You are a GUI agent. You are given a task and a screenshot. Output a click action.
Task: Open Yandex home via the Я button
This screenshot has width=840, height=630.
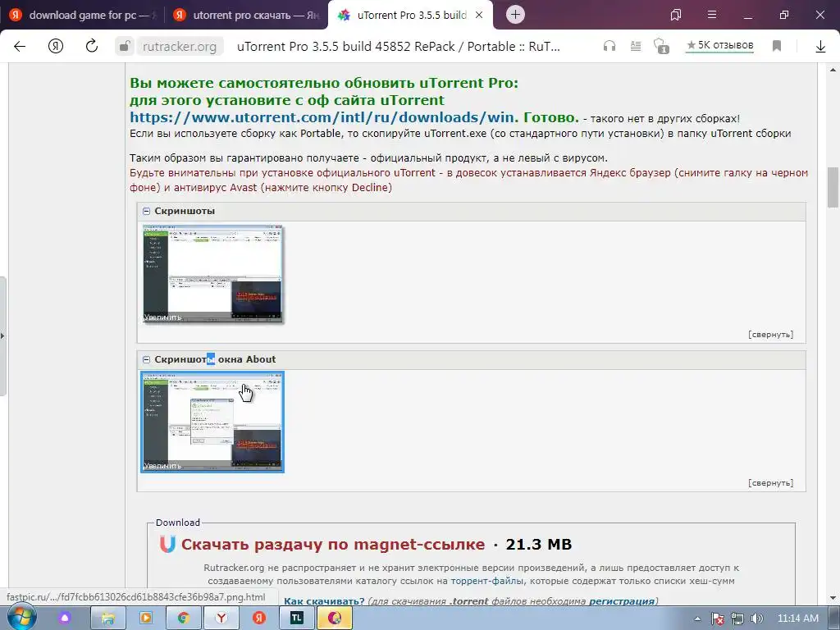[x=56, y=47]
